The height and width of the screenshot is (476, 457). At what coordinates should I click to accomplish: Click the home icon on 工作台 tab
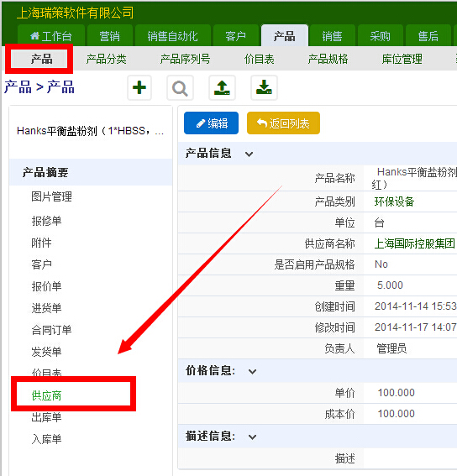[34, 36]
